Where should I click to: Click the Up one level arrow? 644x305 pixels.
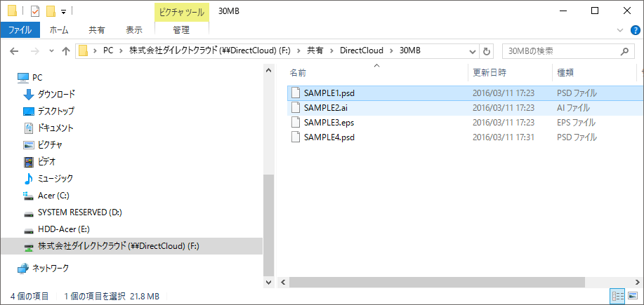pos(66,51)
